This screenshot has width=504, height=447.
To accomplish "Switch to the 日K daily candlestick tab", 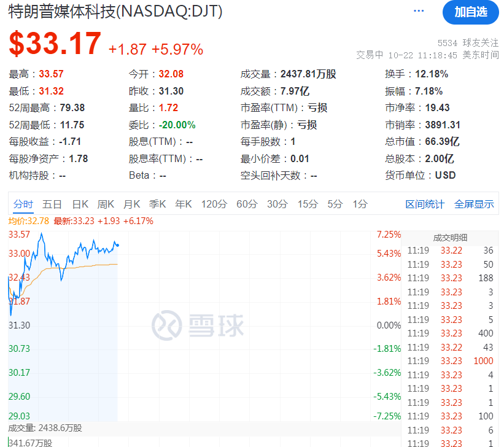I will click(x=80, y=204).
